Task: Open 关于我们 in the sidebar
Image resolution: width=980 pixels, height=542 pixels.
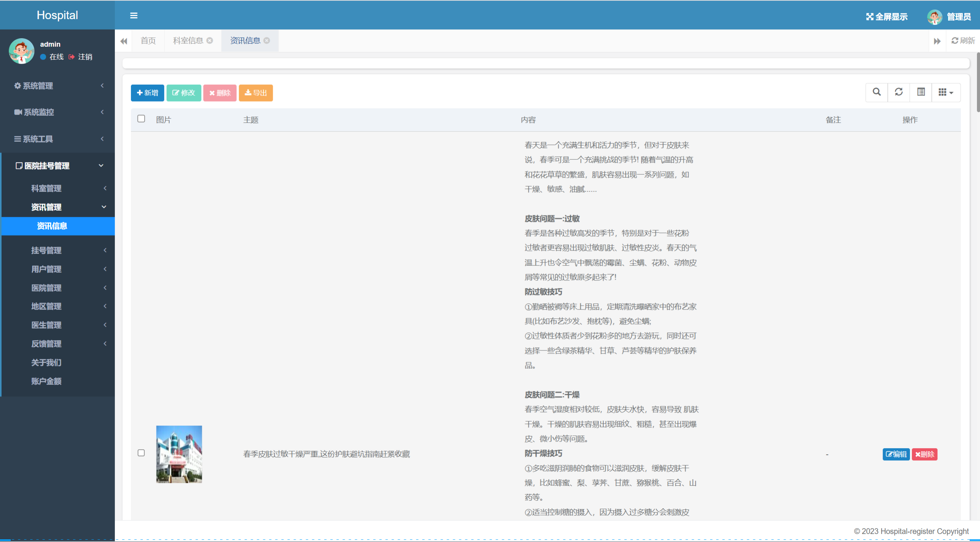Action: tap(46, 363)
